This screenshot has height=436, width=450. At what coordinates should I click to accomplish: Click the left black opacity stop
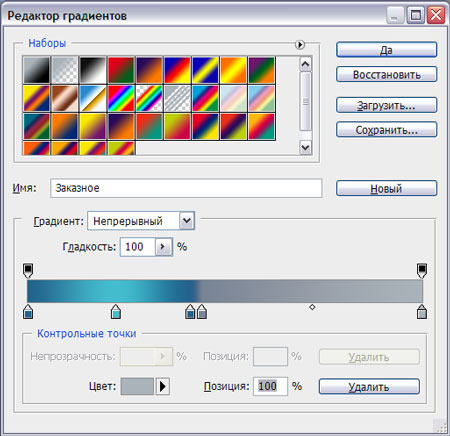(x=28, y=270)
